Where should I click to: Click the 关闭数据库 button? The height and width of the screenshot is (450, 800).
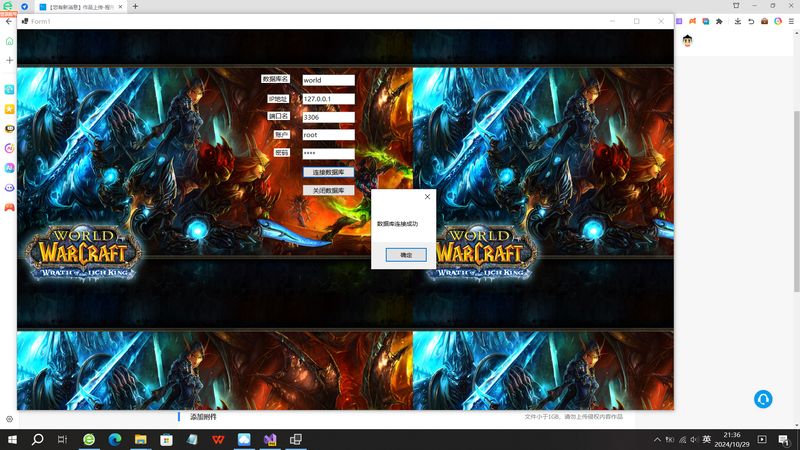[328, 190]
